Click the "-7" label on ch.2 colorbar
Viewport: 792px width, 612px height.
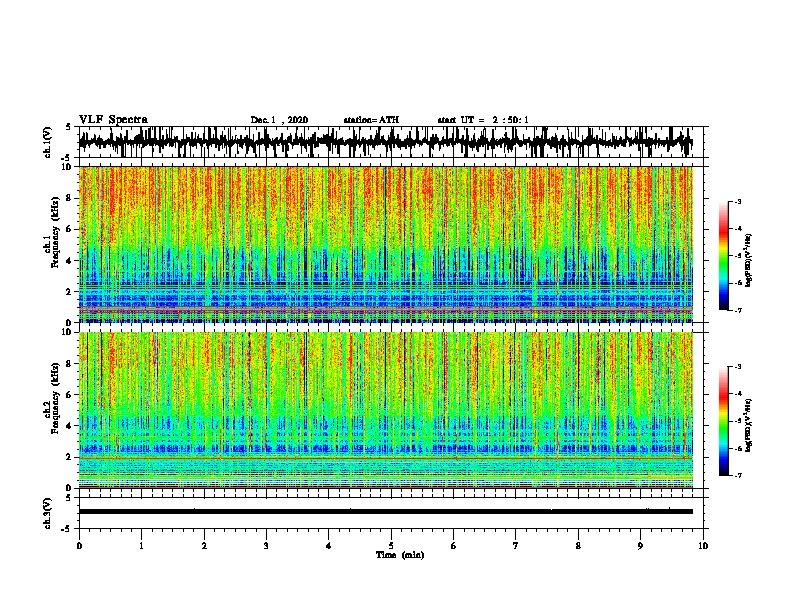(737, 476)
